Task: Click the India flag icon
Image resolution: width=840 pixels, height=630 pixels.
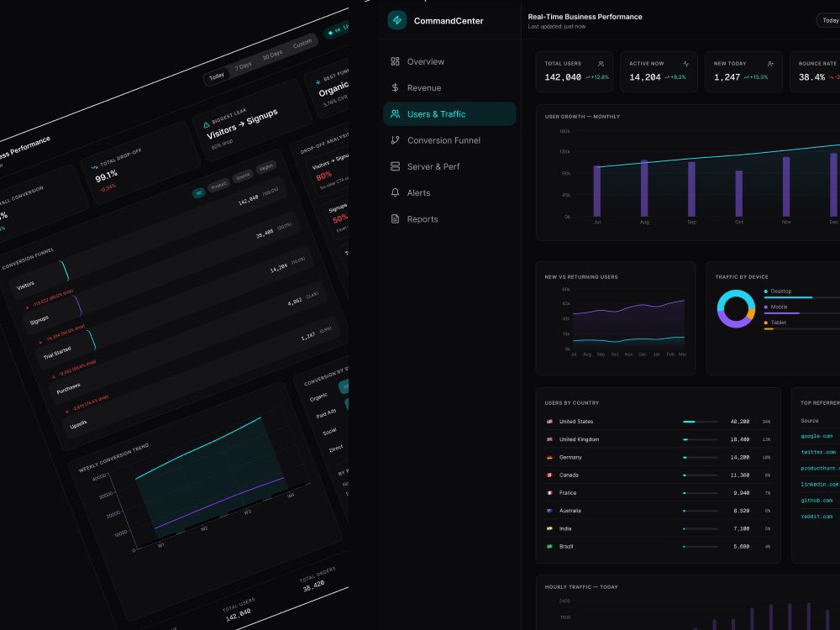Action: pos(549,528)
